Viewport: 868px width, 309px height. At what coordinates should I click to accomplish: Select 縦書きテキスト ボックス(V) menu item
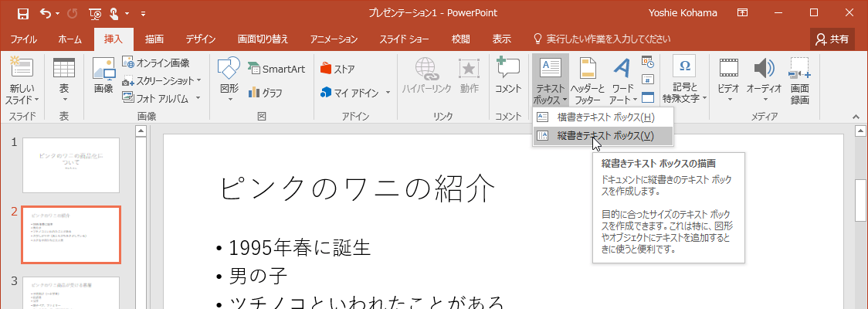[603, 136]
